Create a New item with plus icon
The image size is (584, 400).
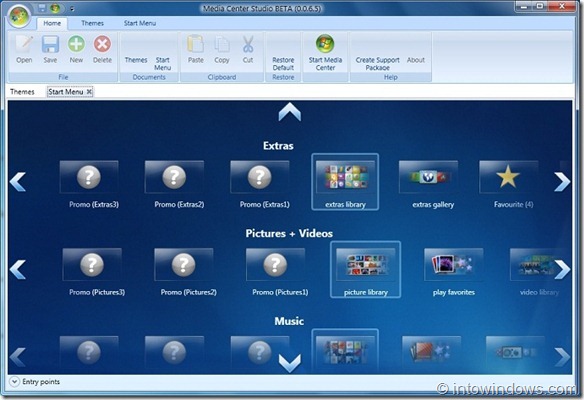coord(76,49)
